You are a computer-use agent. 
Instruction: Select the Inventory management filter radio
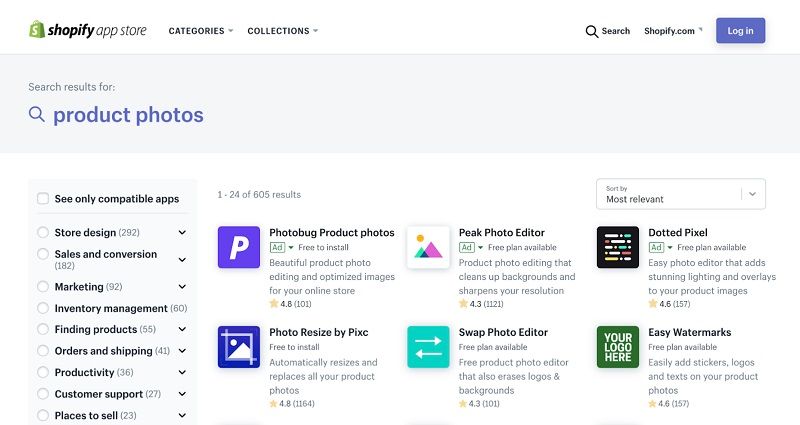tap(43, 308)
